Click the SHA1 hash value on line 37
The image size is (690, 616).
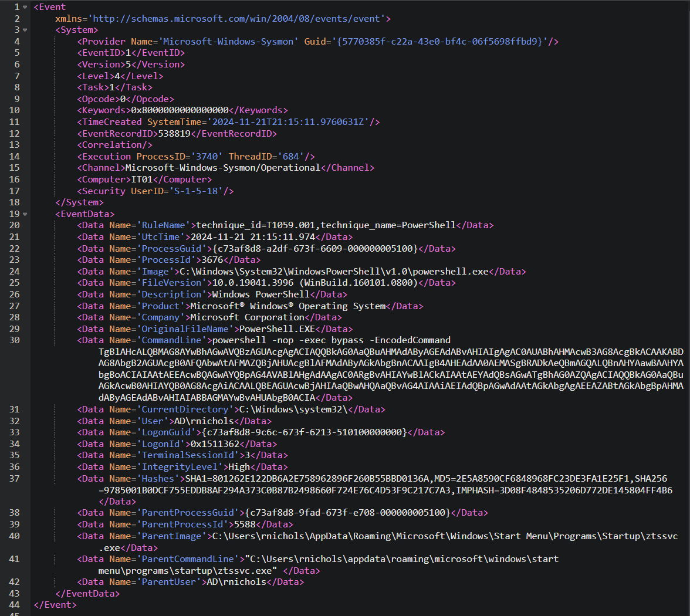coord(320,479)
